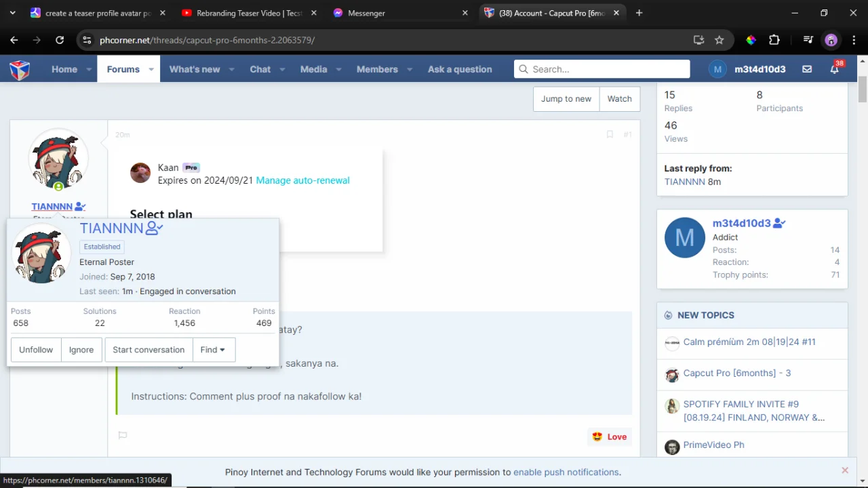Open new browser tab with plus icon

pos(639,13)
